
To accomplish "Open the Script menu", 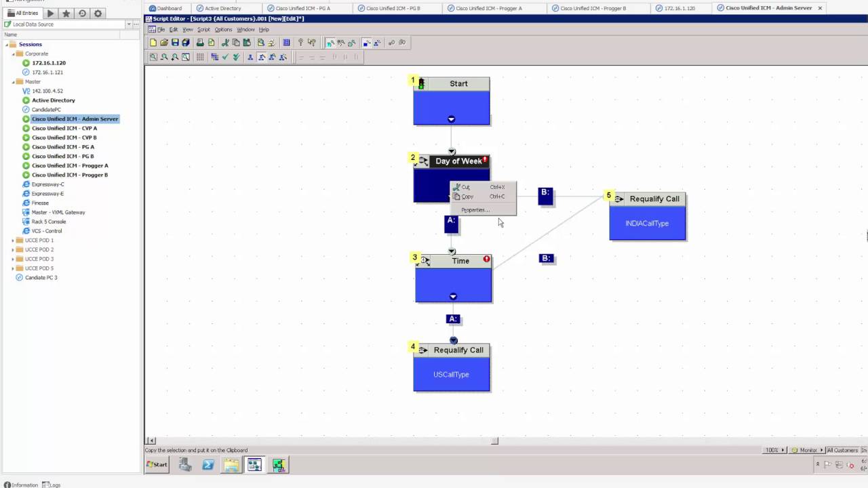I will pos(203,29).
